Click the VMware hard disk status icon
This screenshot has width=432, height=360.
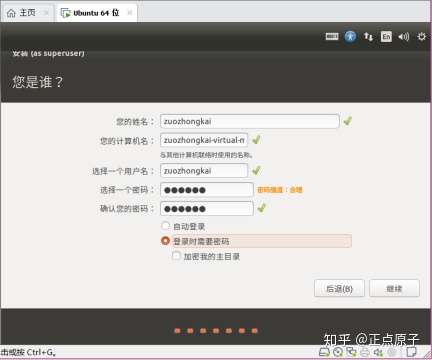[x=324, y=352]
